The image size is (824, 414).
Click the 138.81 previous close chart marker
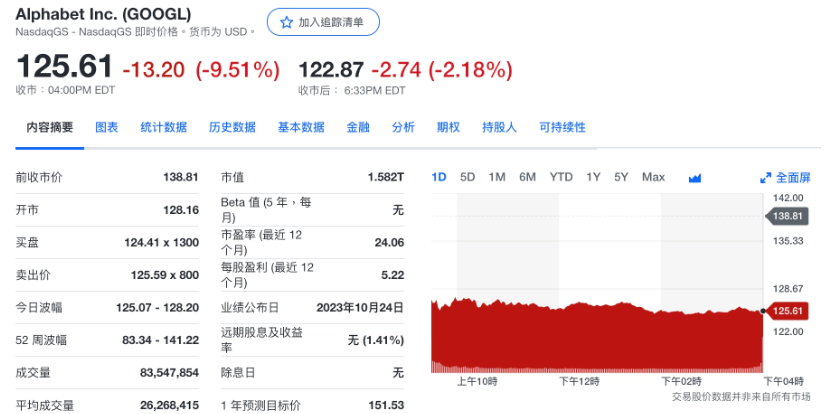point(787,216)
